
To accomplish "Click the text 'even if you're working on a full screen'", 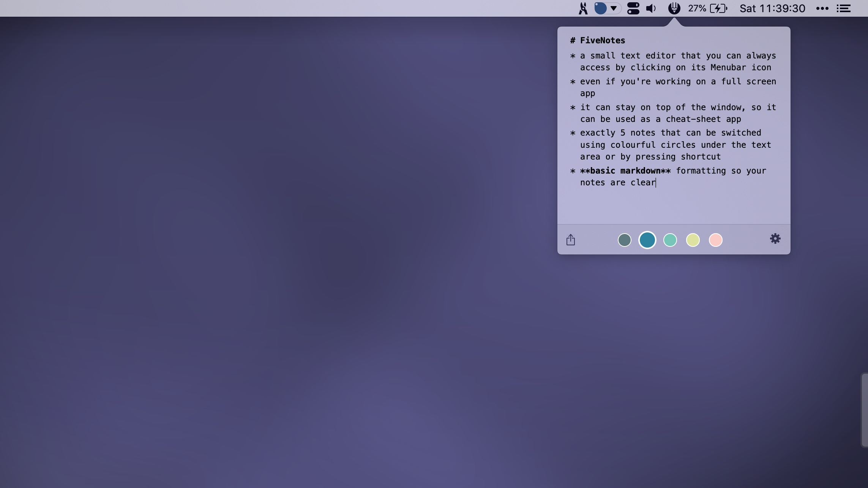I will pyautogui.click(x=678, y=81).
